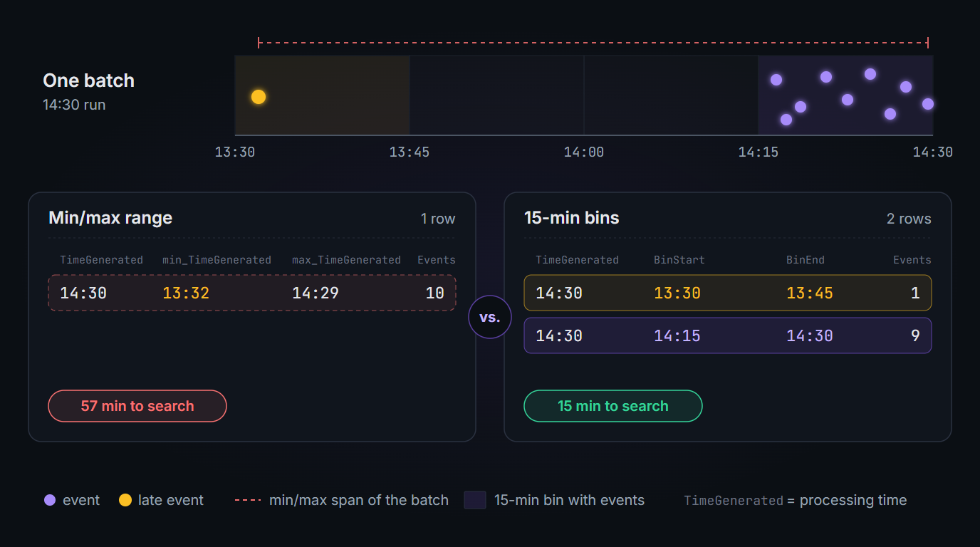
Task: Select the '14:30 run' subtitle
Action: point(74,105)
